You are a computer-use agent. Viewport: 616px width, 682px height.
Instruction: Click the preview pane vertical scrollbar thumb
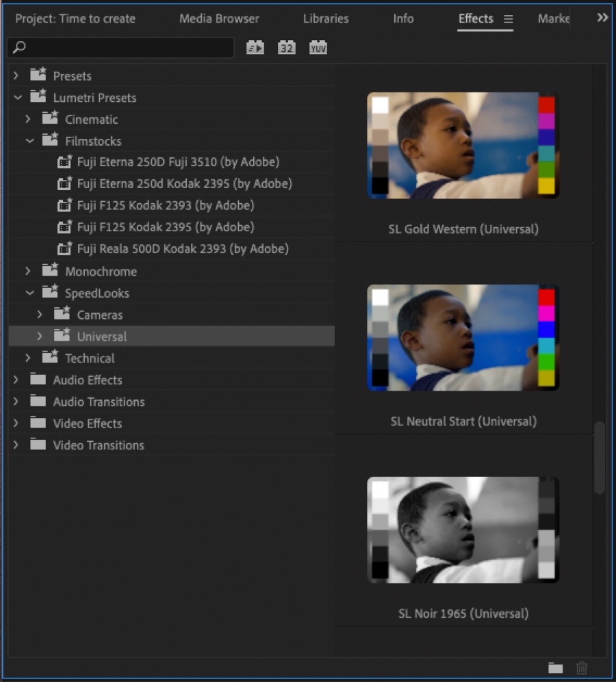600,457
